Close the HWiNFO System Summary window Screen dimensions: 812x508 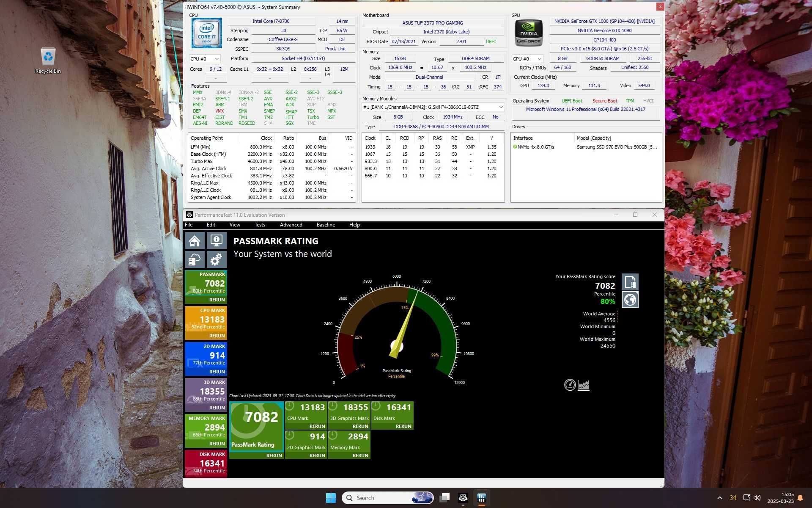[660, 6]
